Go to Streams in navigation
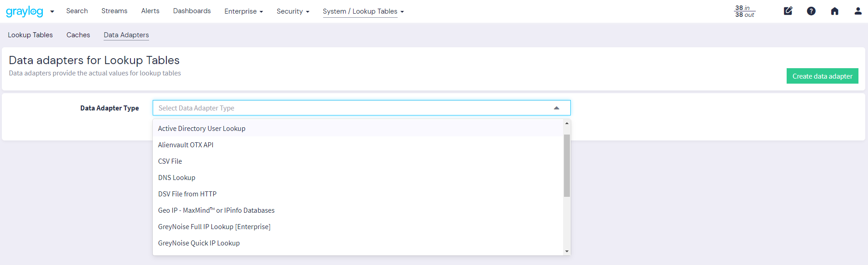This screenshot has width=868, height=265. [114, 11]
